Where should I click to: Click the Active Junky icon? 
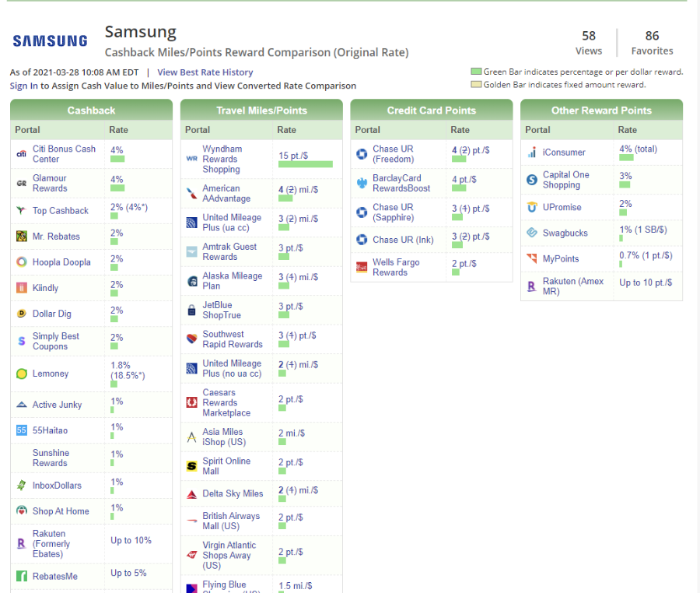[x=22, y=405]
